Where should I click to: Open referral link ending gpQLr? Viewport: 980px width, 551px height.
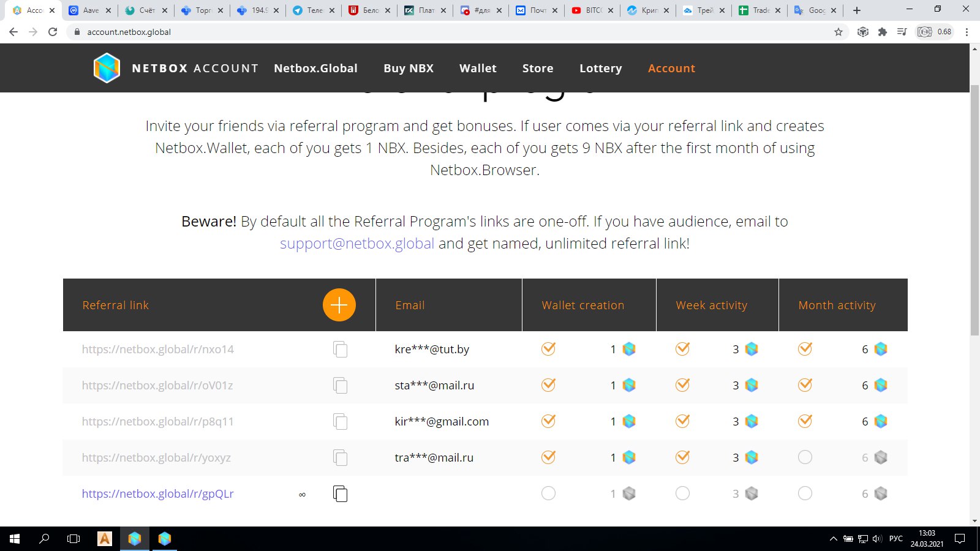click(x=158, y=493)
